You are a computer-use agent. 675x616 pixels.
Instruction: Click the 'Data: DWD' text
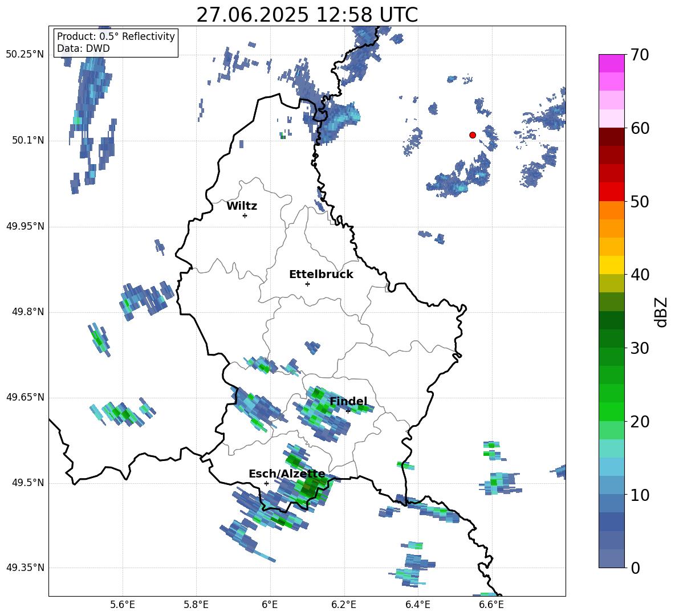83,48
